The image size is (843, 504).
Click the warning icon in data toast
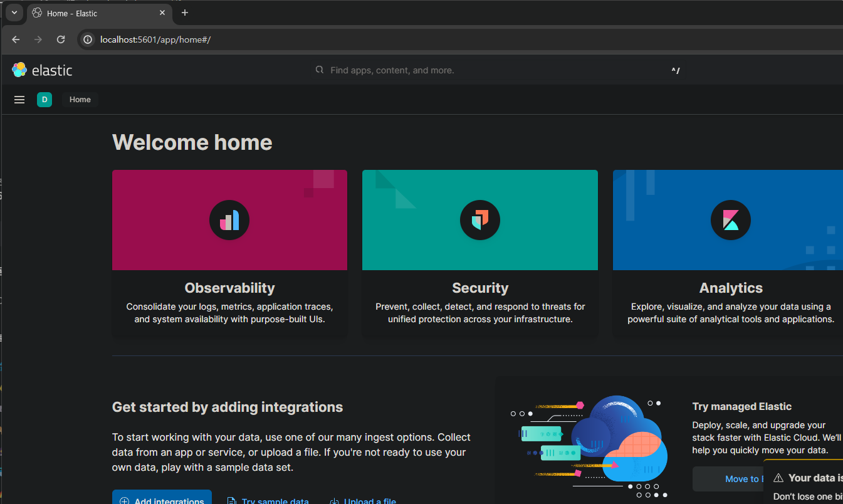coord(778,478)
